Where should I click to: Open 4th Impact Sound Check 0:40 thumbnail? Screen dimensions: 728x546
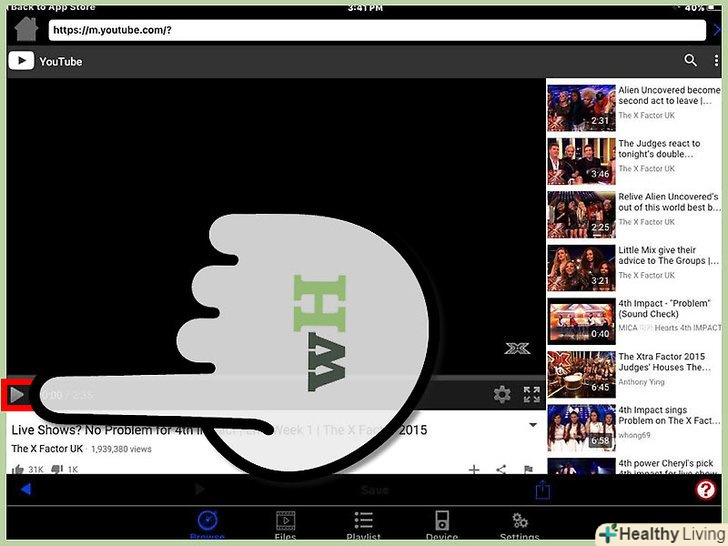point(581,321)
